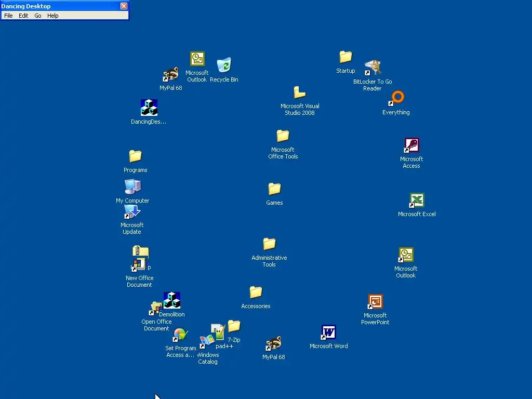
Task: Close the Dancing Desktop window
Action: pos(124,6)
